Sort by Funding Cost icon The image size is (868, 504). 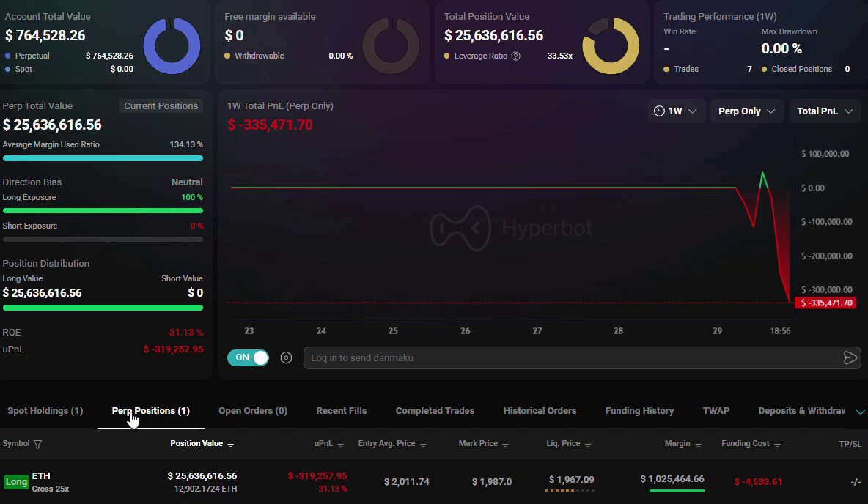click(x=777, y=444)
